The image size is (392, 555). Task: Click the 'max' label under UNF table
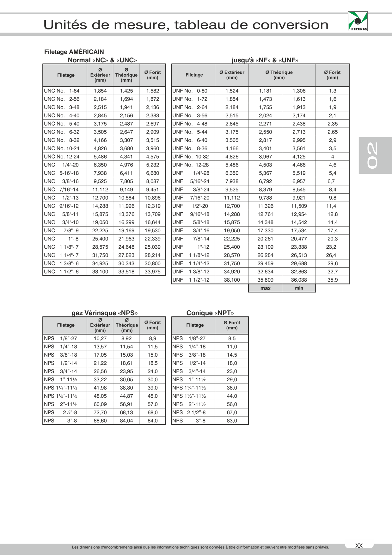[x=266, y=288]
